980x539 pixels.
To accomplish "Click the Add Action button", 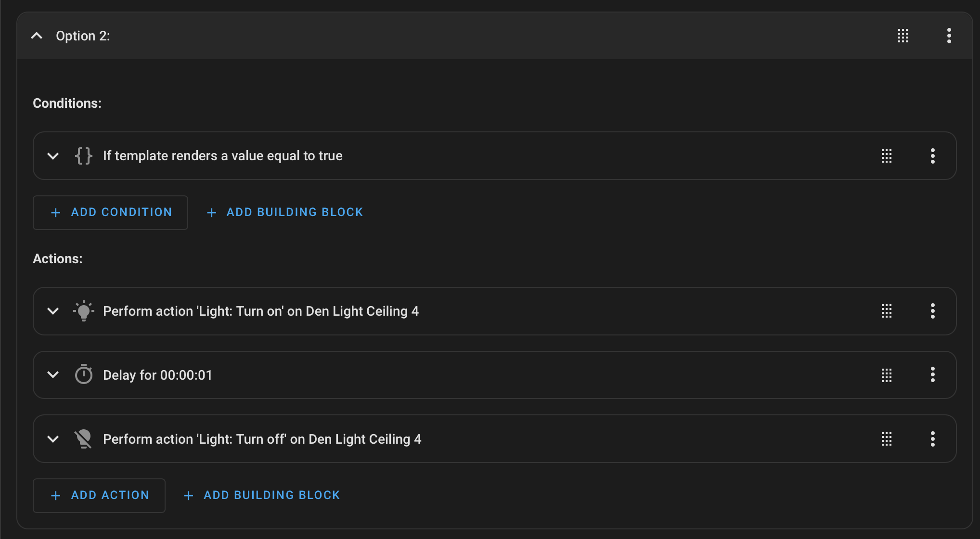I will (x=99, y=495).
